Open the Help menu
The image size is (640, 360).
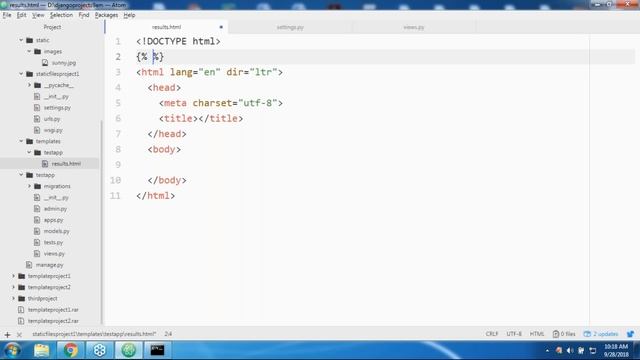129,15
